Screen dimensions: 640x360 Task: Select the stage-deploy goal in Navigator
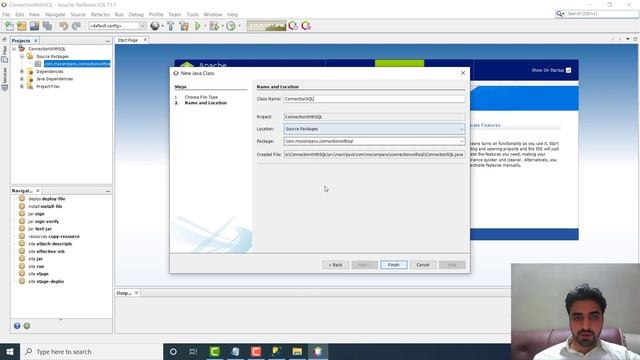46,281
